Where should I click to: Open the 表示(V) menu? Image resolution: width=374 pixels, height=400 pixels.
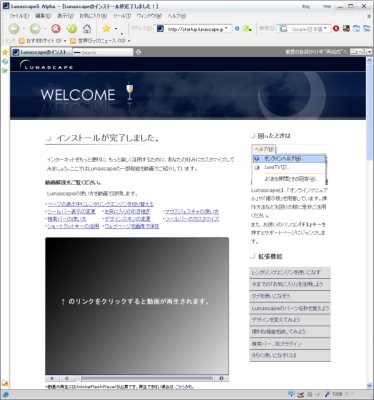(x=65, y=16)
